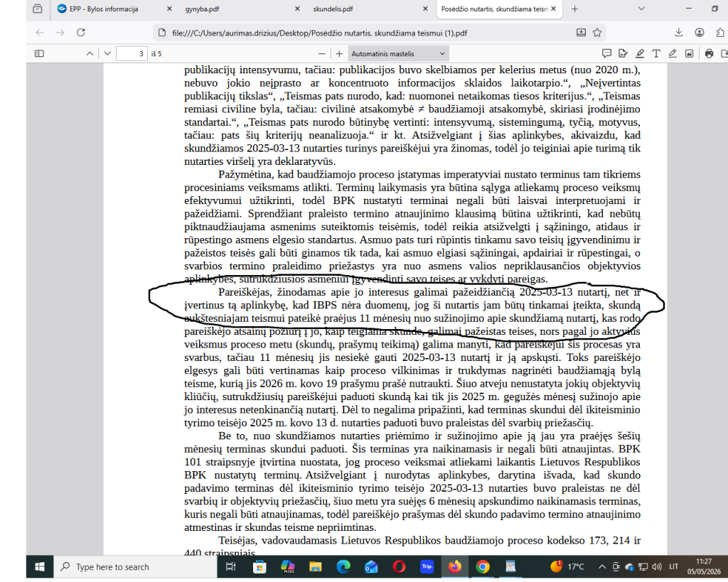The width and height of the screenshot is (728, 582).
Task: Switch to gynyba.pdf tab
Action: tap(243, 9)
